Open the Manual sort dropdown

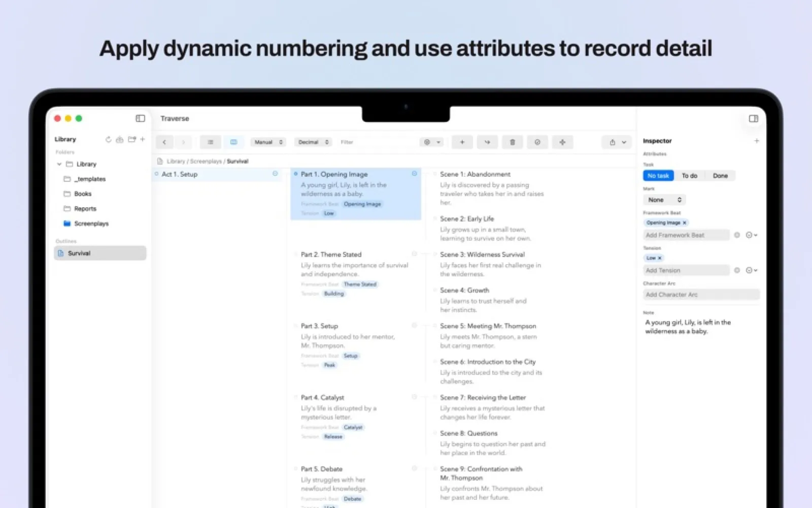click(x=268, y=142)
